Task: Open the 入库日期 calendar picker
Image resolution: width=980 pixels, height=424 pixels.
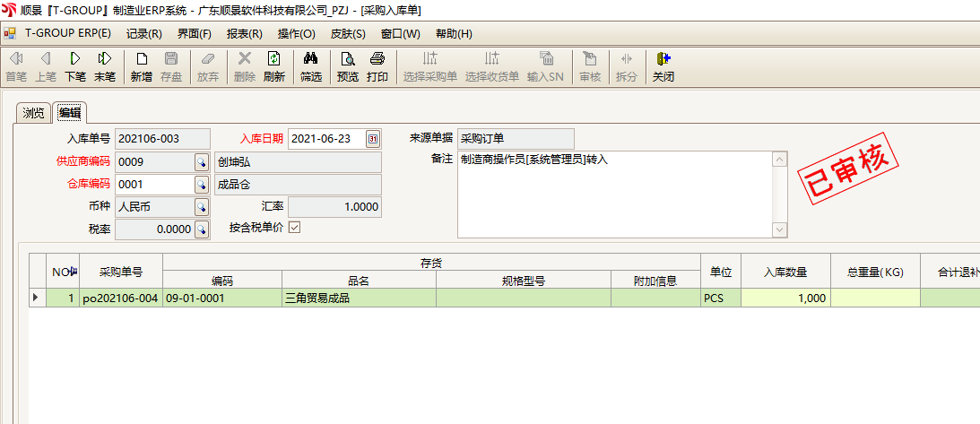Action: click(373, 139)
